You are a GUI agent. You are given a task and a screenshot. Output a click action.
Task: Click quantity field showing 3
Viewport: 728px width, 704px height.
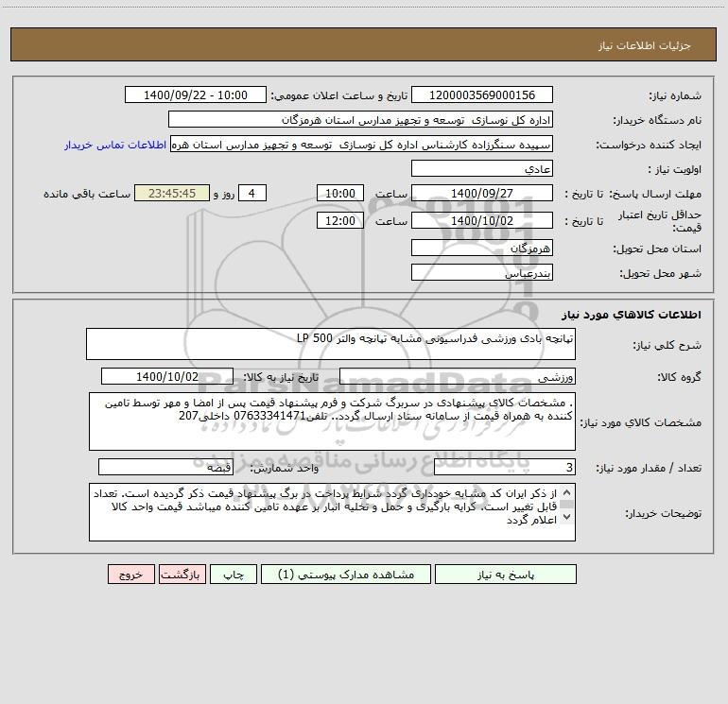coord(505,467)
